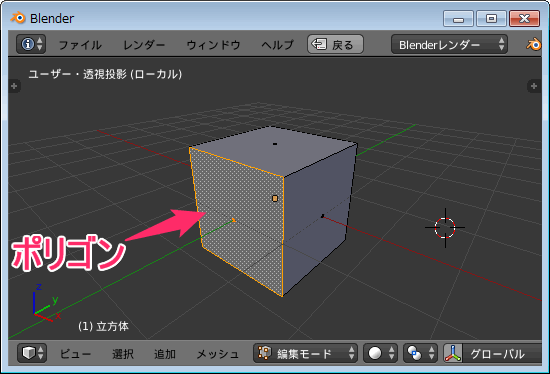This screenshot has width=550, height=374.
Task: Open the 選択 menu
Action: tap(123, 354)
